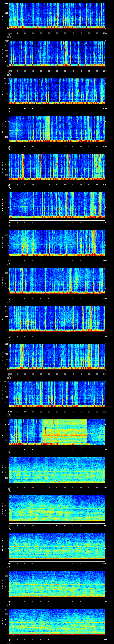This screenshot has width=114, height=644.
Task: Click the spectrogram panel starting at 8:21:00
Action: [57, 280]
